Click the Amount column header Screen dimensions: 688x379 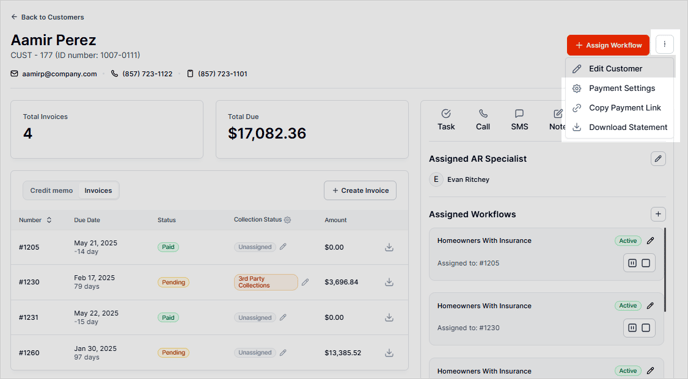click(x=336, y=220)
